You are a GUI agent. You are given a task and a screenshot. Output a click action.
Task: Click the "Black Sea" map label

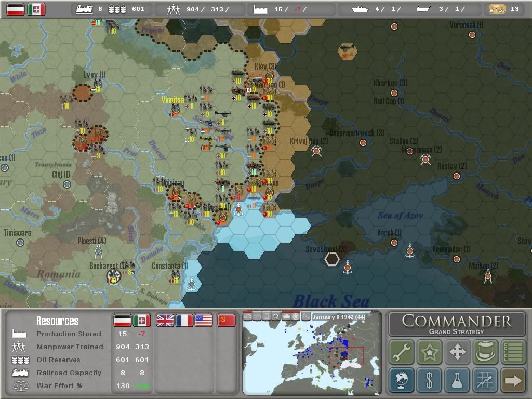click(x=331, y=300)
